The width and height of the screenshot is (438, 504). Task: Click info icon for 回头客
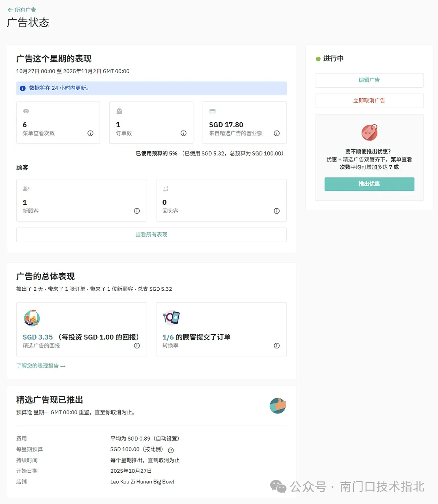[x=277, y=211]
